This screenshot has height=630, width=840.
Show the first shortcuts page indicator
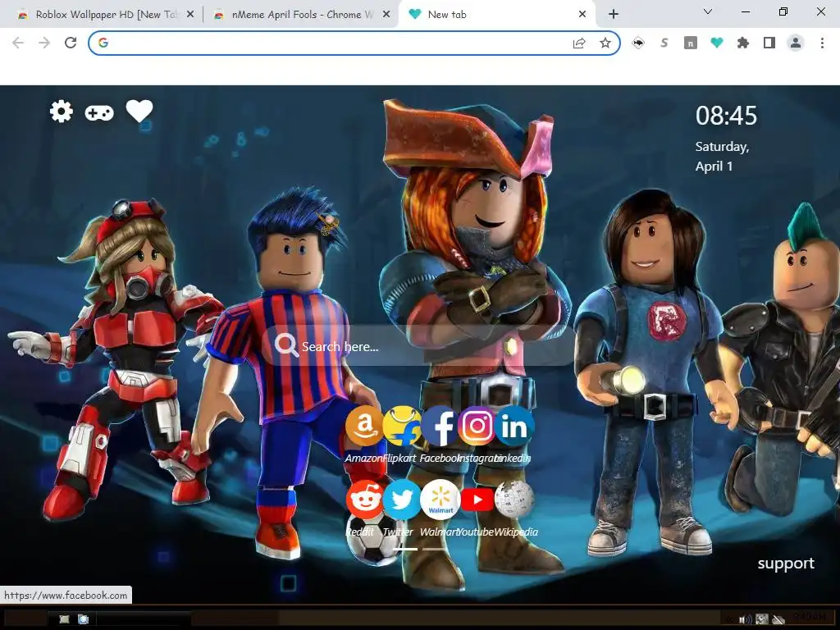405,549
